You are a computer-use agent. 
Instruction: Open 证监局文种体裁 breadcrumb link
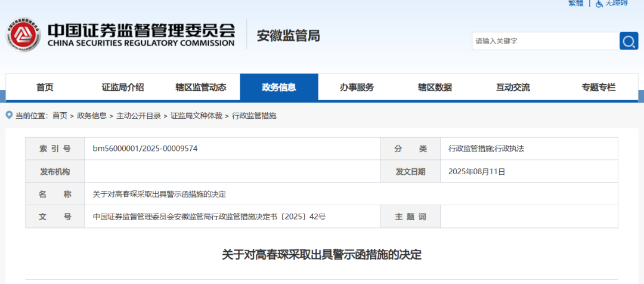[x=196, y=116]
